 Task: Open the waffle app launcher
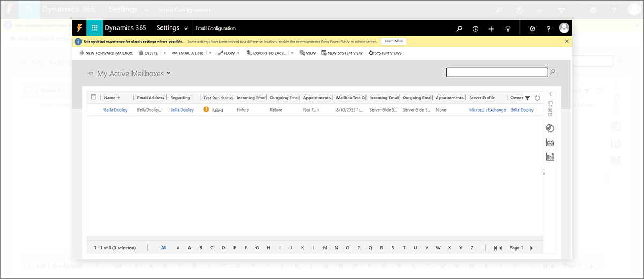tap(94, 28)
